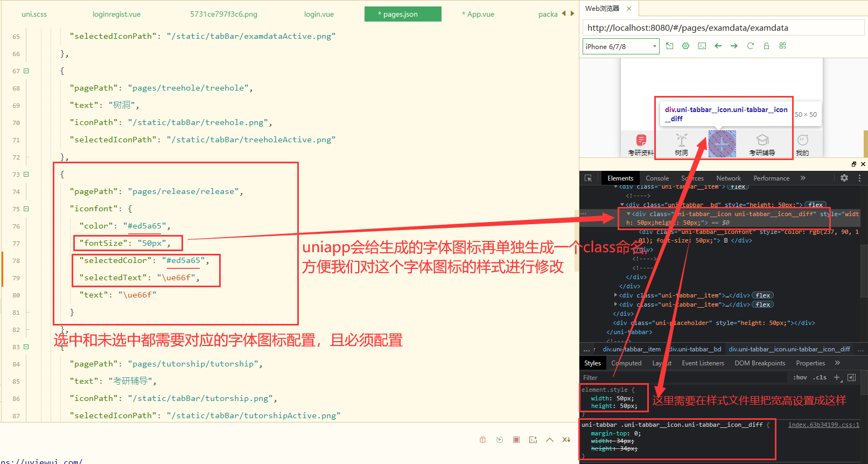Open the iPhone 6/7/8 device dropdown
Image resolution: width=868 pixels, height=464 pixels.
(x=621, y=46)
